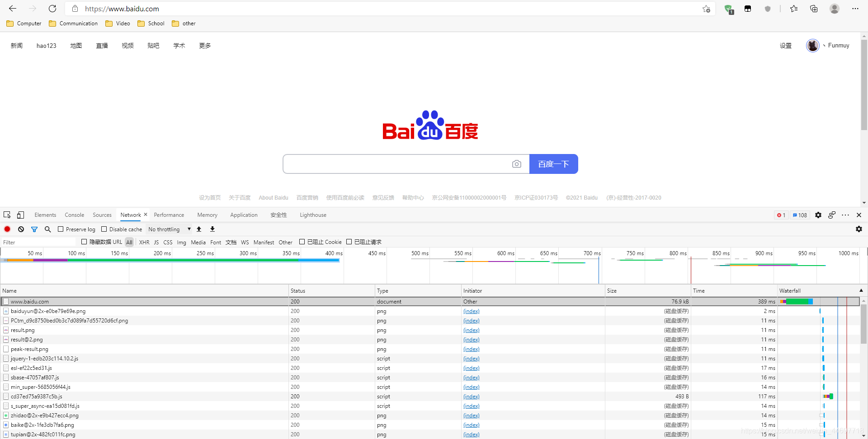The height and width of the screenshot is (439, 868).
Task: Open the 新闻 link
Action: (17, 46)
